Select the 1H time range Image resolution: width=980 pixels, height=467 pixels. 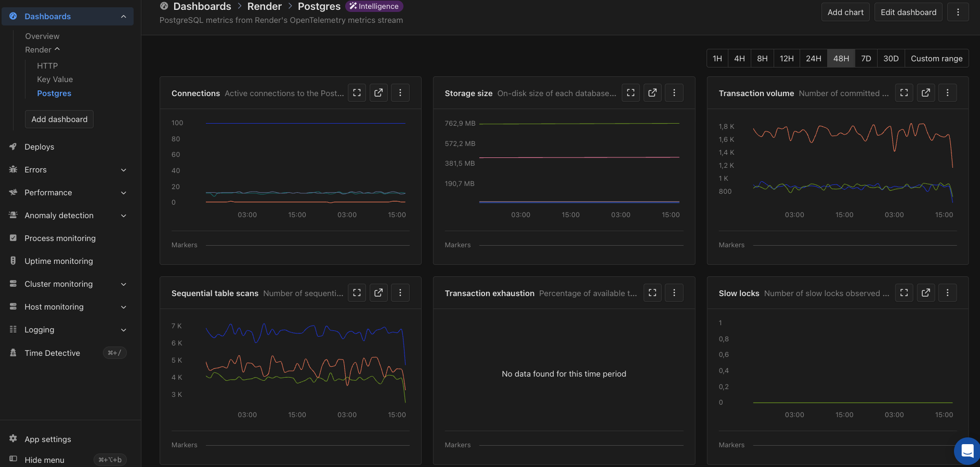click(717, 59)
